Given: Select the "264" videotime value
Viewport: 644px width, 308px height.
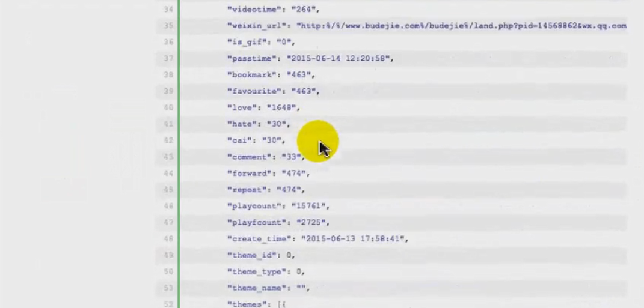Looking at the screenshot, I should pos(304,9).
